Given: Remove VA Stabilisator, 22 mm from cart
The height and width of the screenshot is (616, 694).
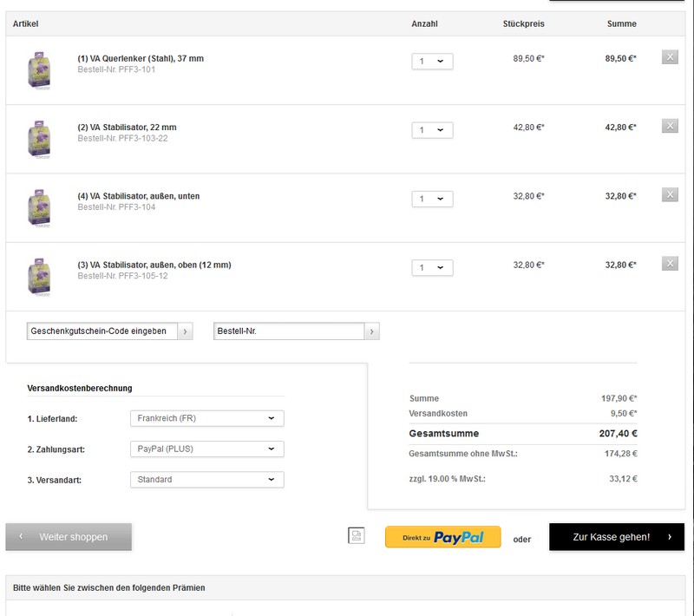Looking at the screenshot, I should [x=670, y=126].
